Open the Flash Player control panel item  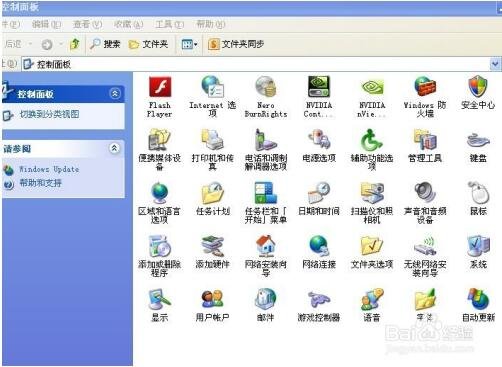[x=159, y=97]
